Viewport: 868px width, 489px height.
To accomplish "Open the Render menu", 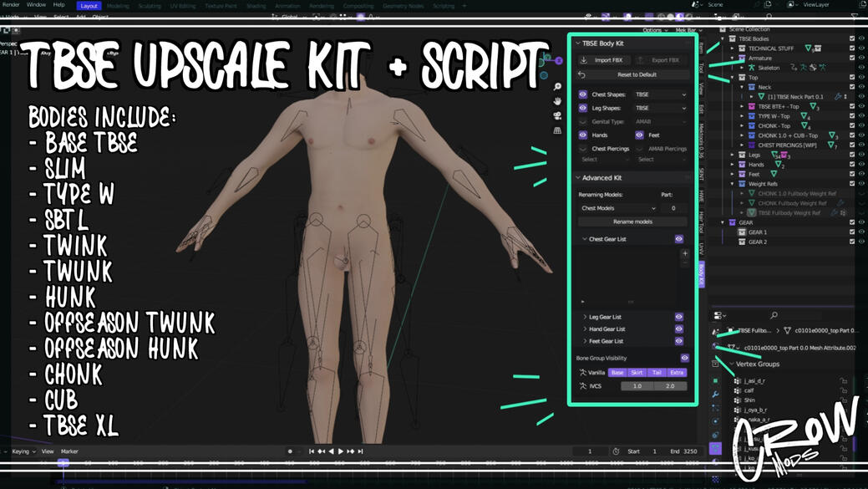I will click(x=9, y=5).
